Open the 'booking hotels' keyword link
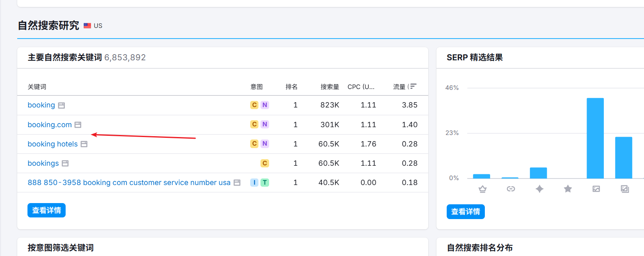Viewport: 644px width, 256px height. click(x=53, y=144)
